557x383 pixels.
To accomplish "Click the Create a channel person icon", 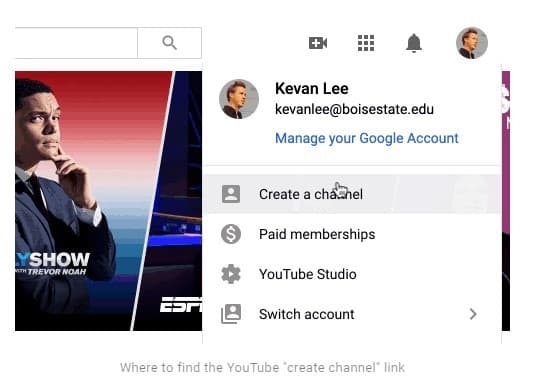I will pyautogui.click(x=231, y=194).
